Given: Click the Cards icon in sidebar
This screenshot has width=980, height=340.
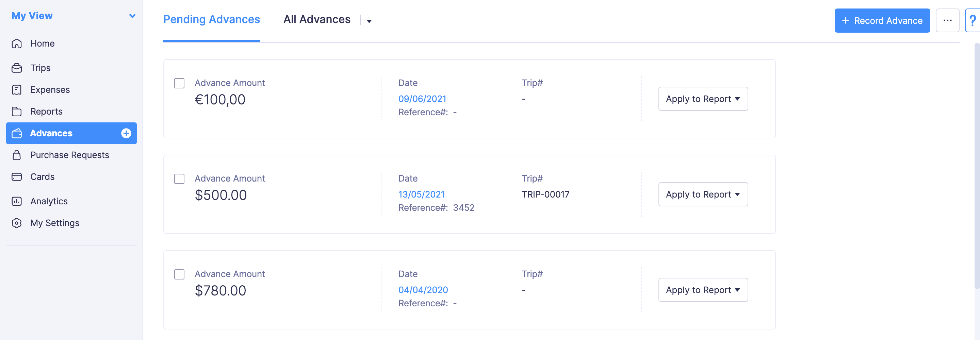Looking at the screenshot, I should (17, 177).
